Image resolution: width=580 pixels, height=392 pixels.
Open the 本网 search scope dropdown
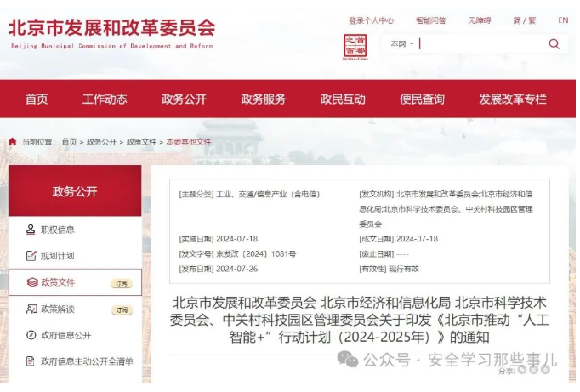click(402, 44)
